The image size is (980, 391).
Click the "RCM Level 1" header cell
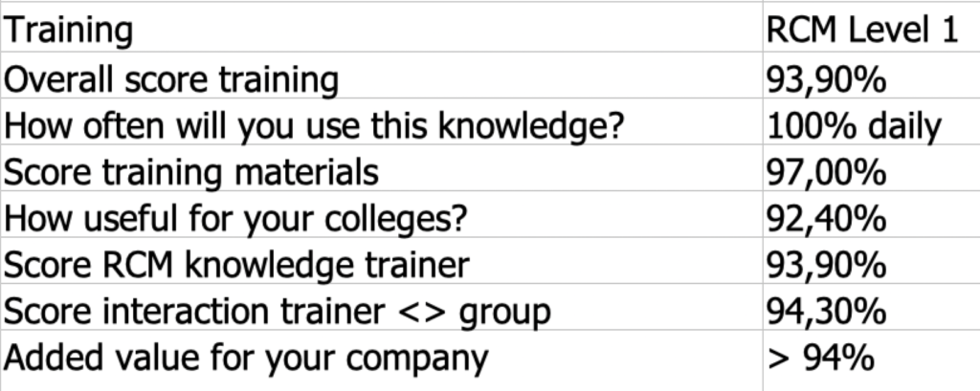pos(861,32)
